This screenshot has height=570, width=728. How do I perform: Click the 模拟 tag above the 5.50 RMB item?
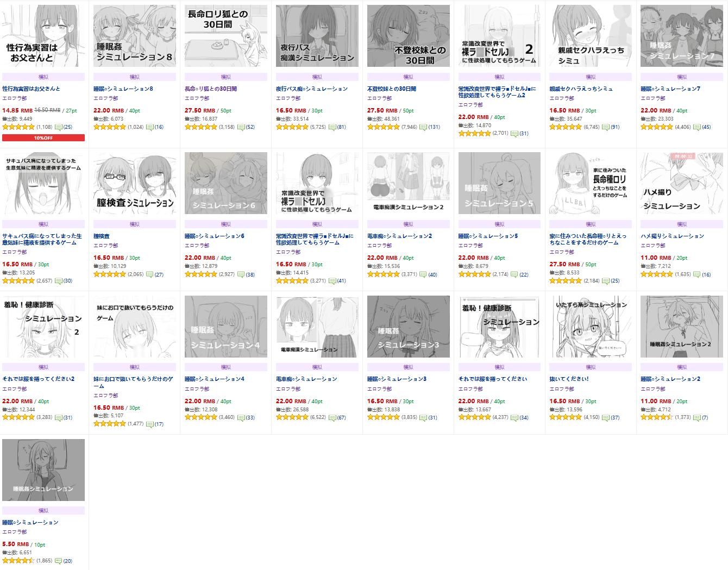(x=43, y=511)
